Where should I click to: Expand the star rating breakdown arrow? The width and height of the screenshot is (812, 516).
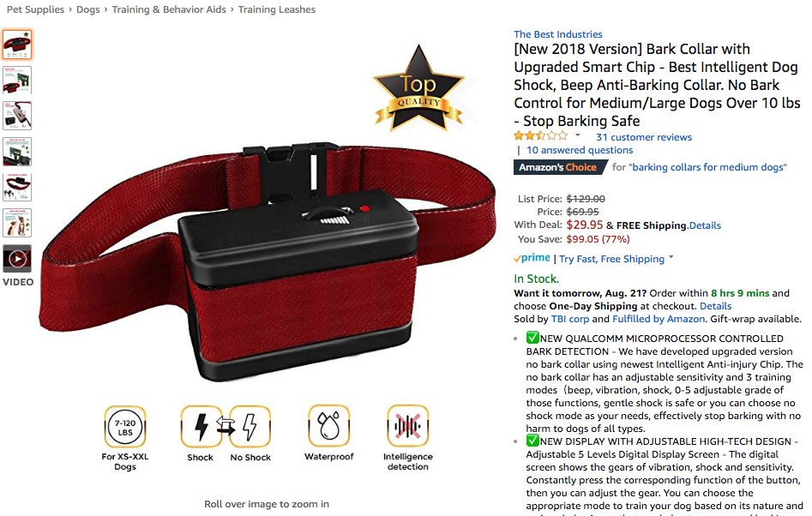pos(577,135)
